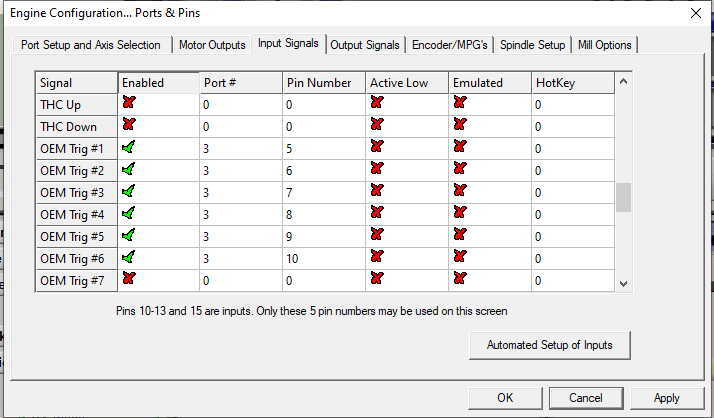Screen dimensions: 714x418
Task: Toggle Emulated for OEM Trig #1
Action: click(460, 146)
